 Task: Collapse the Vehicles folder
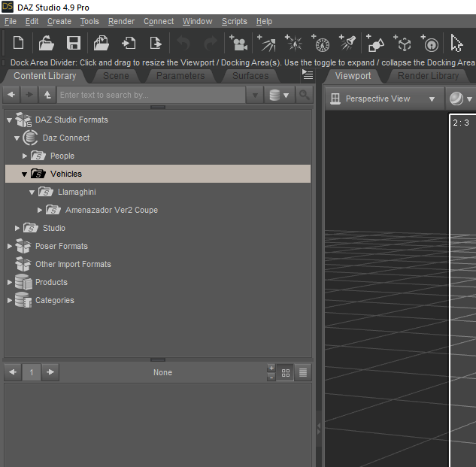[x=24, y=174]
